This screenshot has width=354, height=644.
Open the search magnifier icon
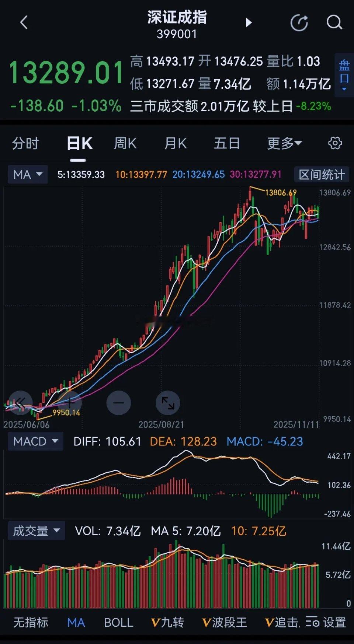[334, 22]
